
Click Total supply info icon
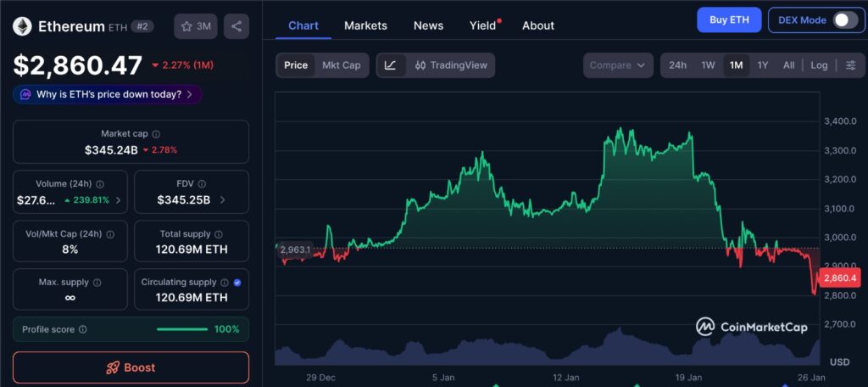[x=219, y=234]
